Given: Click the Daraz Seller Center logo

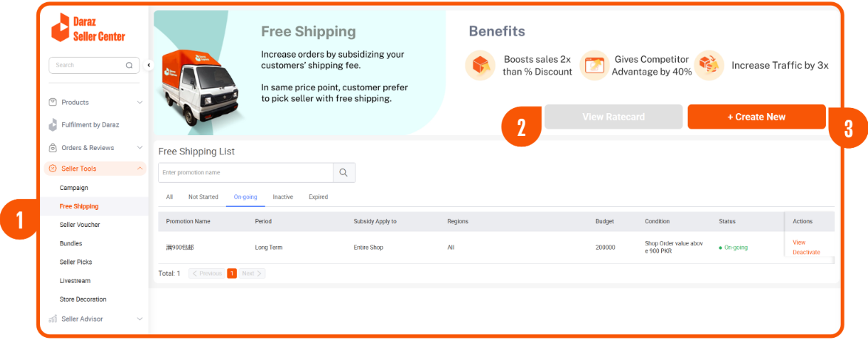Looking at the screenshot, I should (88, 28).
